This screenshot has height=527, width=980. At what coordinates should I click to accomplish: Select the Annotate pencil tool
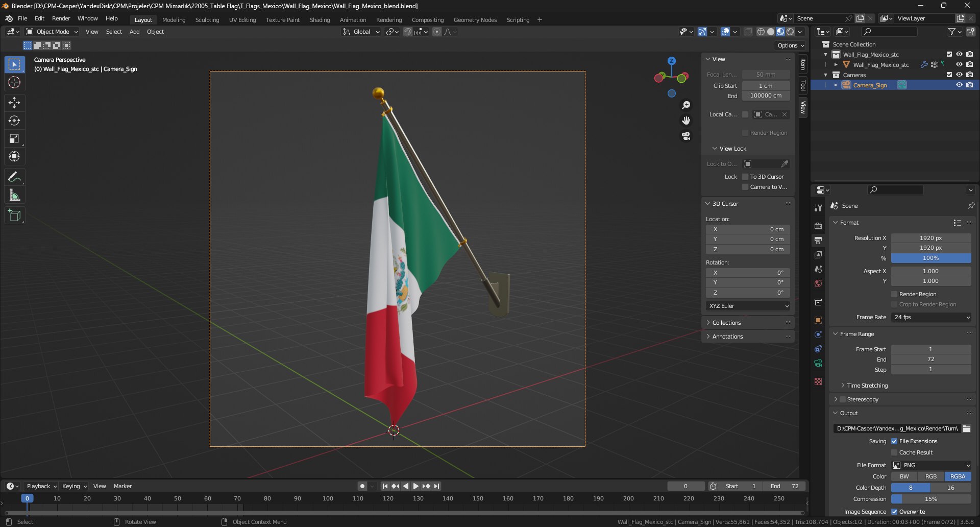click(14, 177)
